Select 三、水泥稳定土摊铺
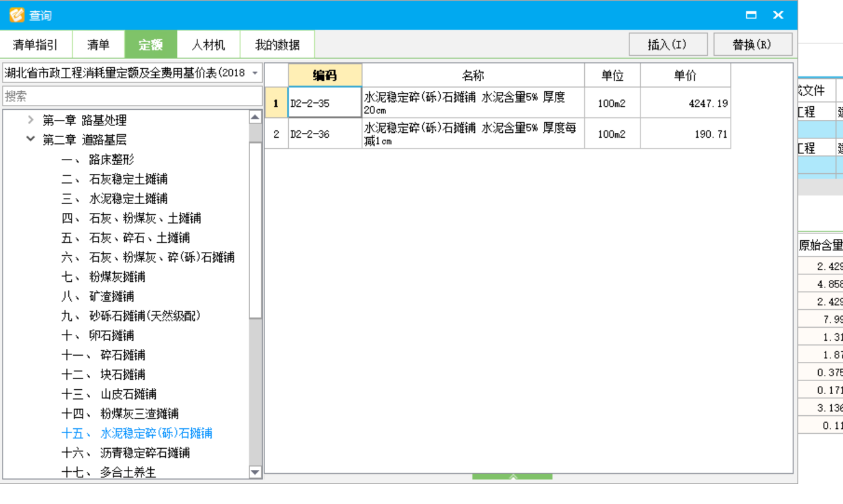Screen dimensions: 843x504 [x=114, y=199]
